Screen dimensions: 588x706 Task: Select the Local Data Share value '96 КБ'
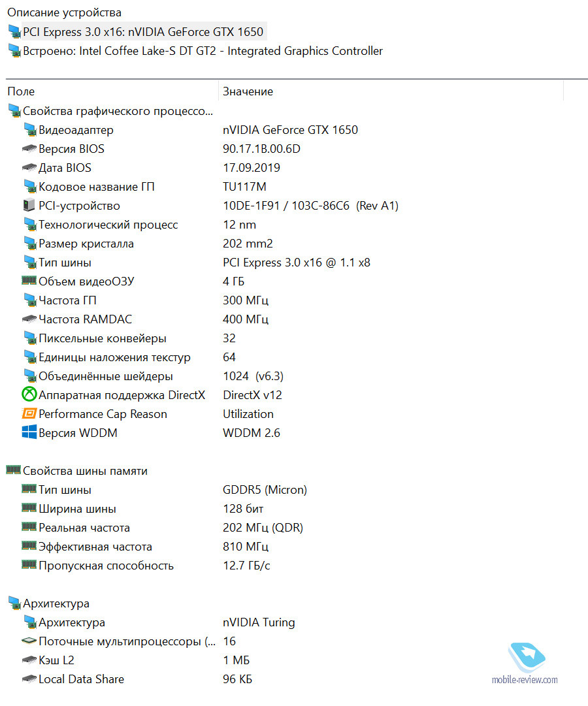[x=237, y=679]
